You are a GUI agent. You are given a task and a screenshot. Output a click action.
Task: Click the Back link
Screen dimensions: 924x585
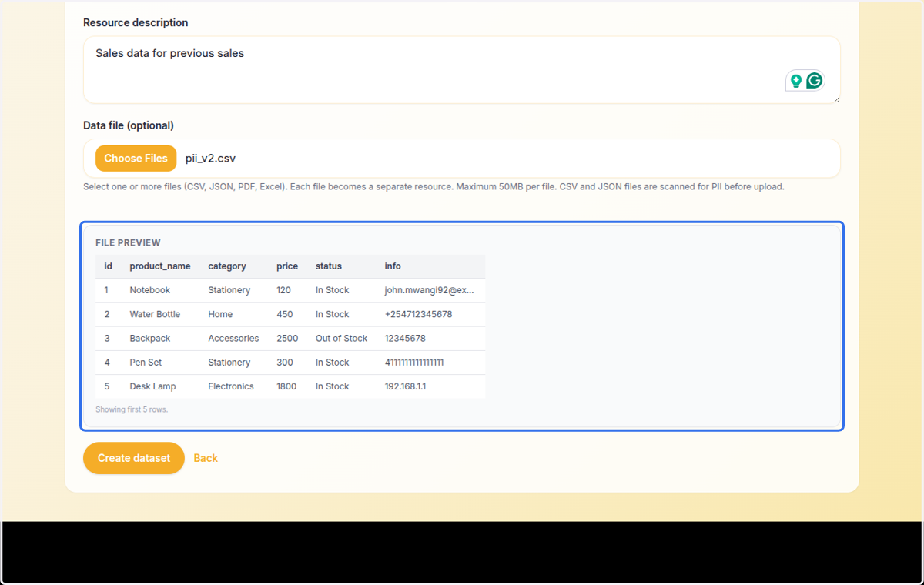pos(206,458)
